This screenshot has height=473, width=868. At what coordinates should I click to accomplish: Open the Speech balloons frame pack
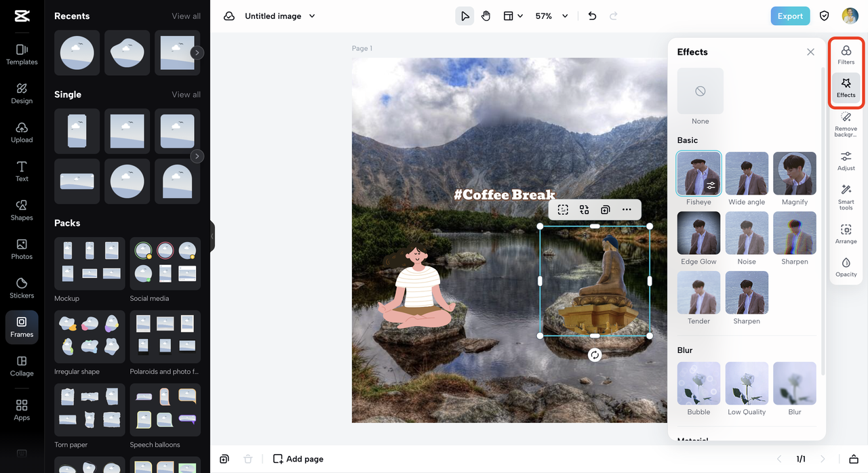pos(165,410)
